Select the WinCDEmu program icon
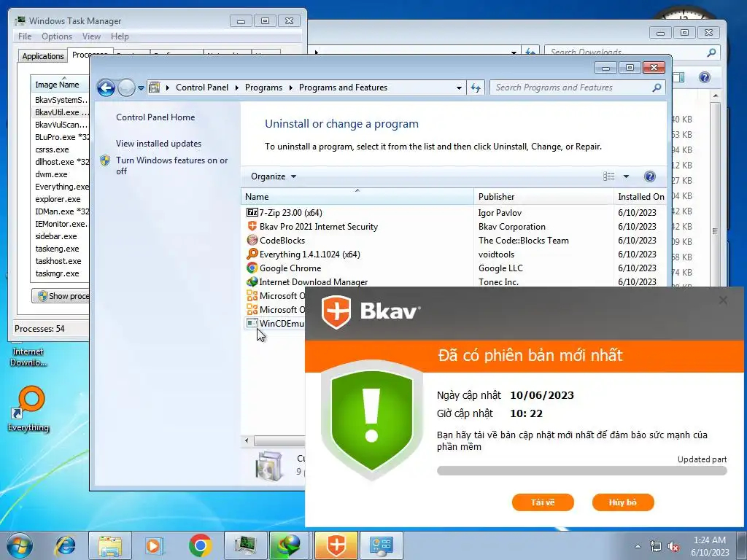The width and height of the screenshot is (747, 560). click(252, 323)
